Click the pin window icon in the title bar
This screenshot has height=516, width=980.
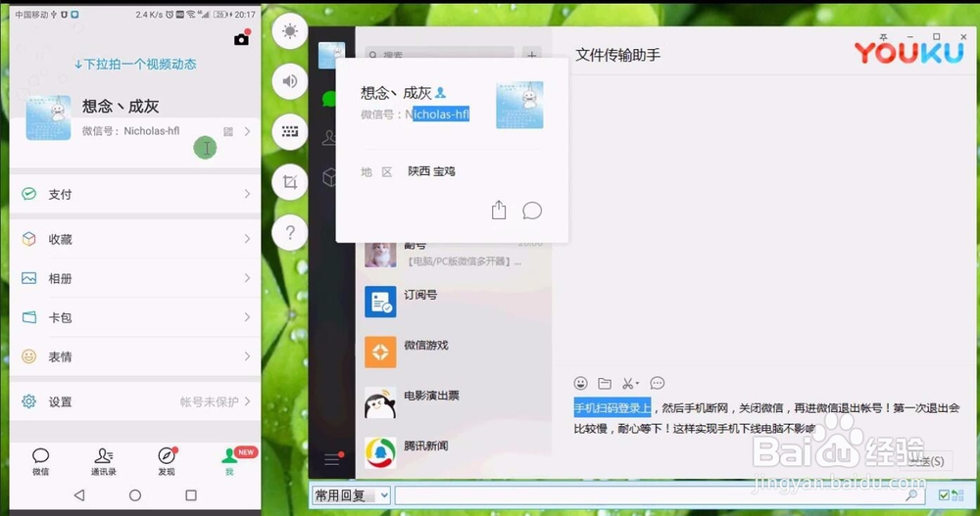[883, 37]
